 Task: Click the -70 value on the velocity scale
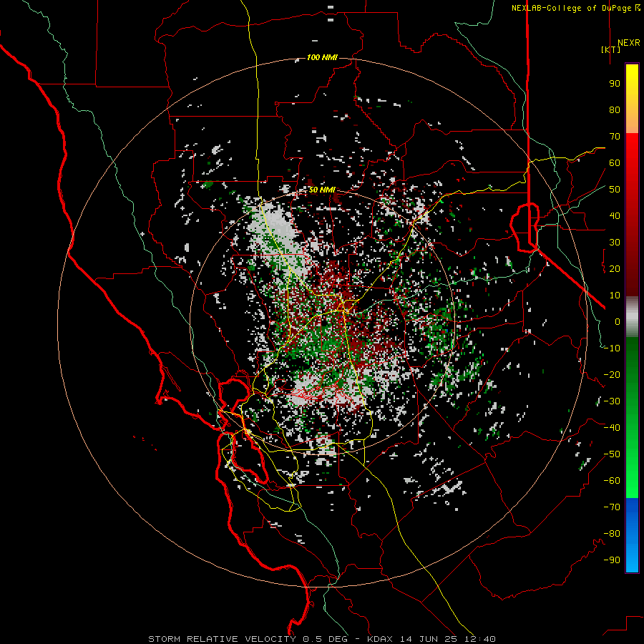612,507
